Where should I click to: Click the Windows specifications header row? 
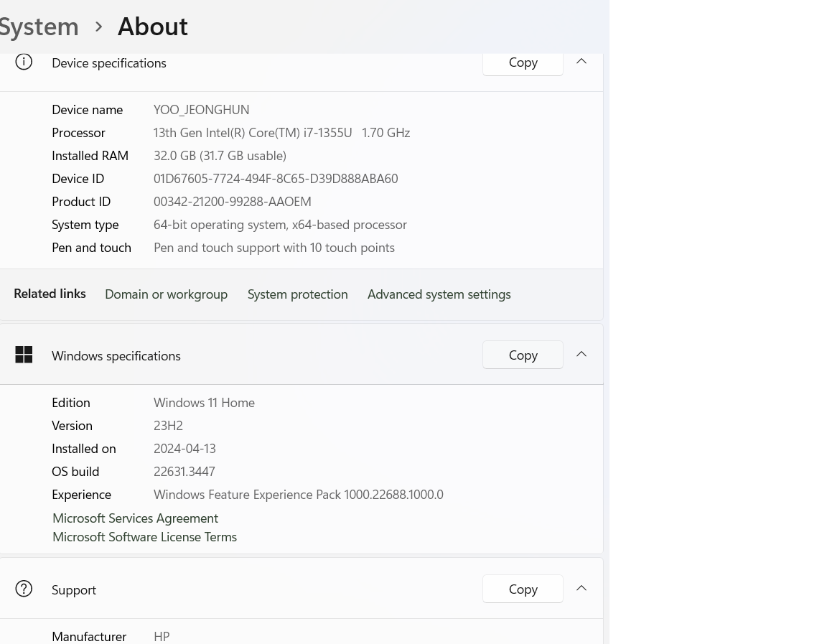pyautogui.click(x=302, y=355)
